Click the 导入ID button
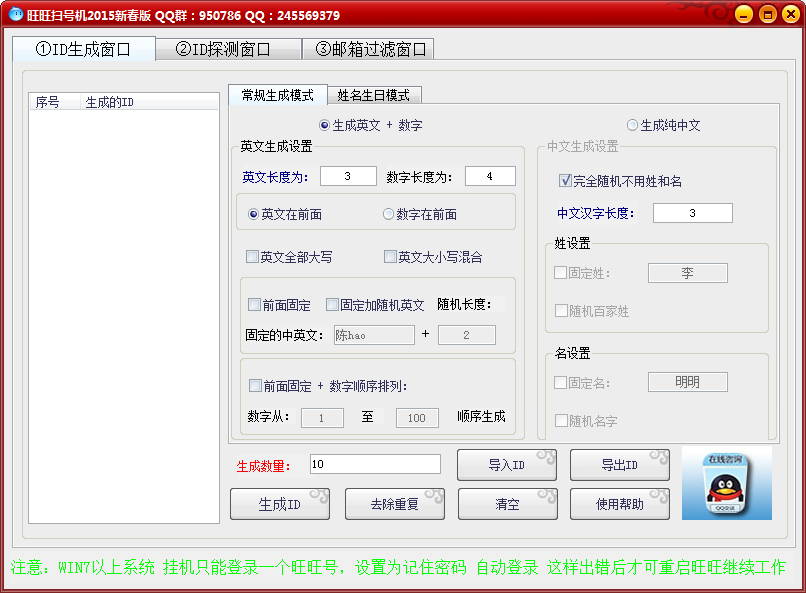The image size is (806, 593). point(507,464)
